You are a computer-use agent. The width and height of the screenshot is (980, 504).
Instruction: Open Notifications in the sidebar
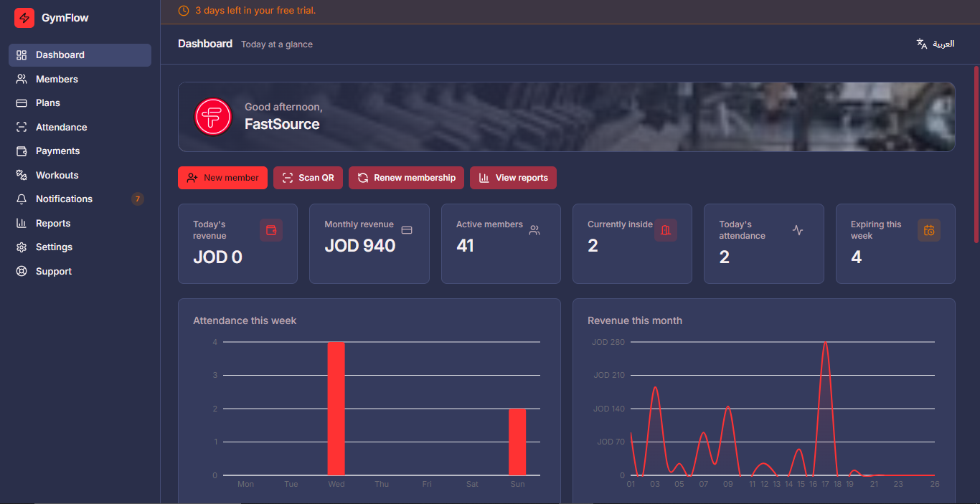(x=80, y=199)
